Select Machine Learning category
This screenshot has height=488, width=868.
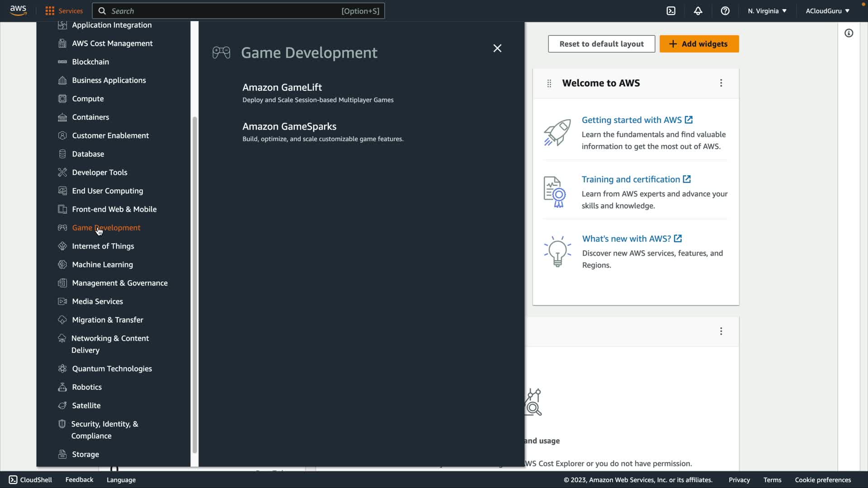[x=102, y=264]
